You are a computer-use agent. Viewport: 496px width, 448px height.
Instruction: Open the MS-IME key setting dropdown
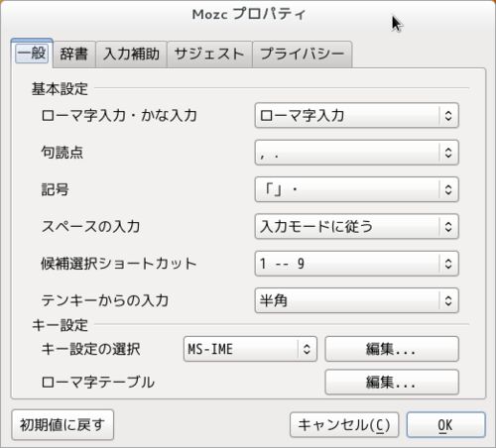click(250, 349)
